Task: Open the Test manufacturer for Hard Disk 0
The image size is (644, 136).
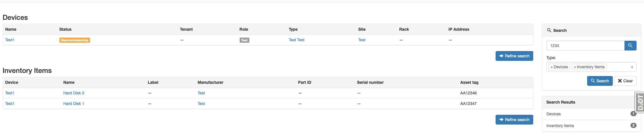Action: (x=201, y=93)
